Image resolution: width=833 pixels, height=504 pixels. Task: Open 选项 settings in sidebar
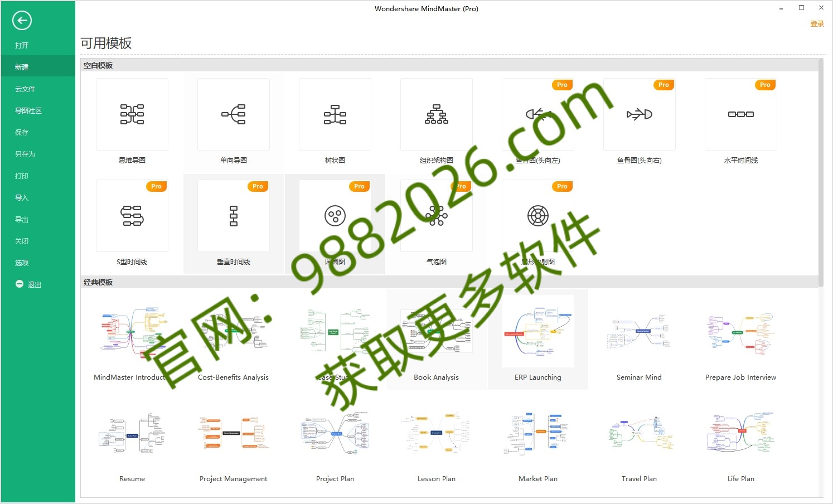point(22,263)
